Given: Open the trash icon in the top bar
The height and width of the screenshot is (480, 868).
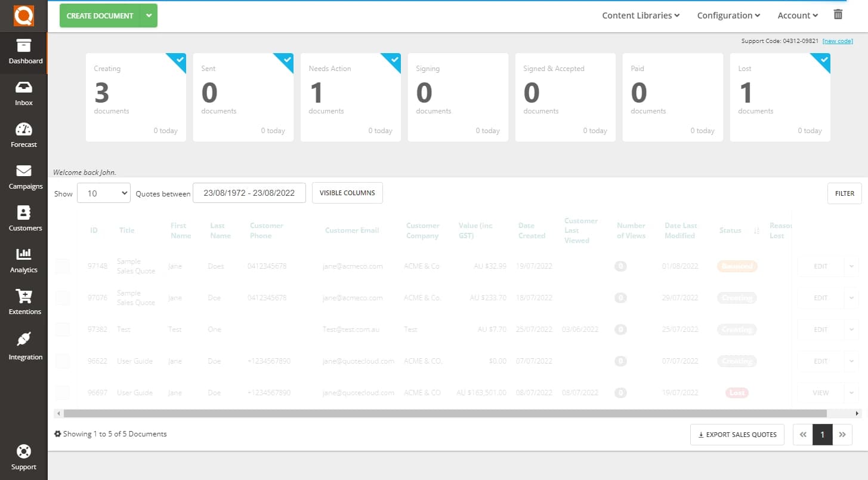Looking at the screenshot, I should tap(838, 13).
